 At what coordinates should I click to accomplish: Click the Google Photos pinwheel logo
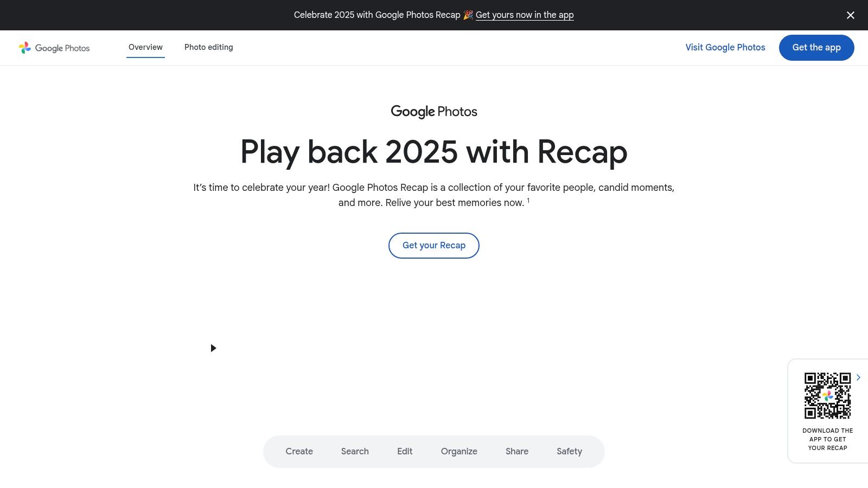pos(25,48)
